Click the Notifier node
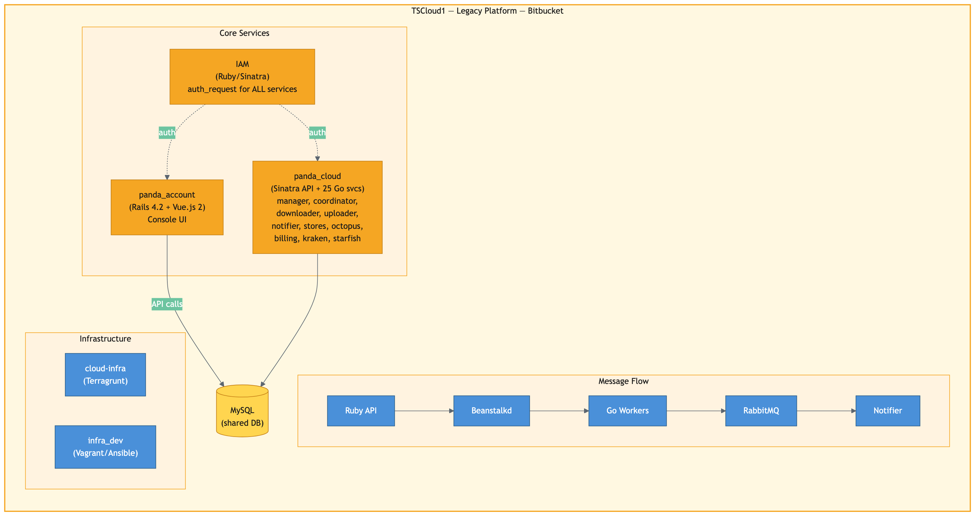 pos(887,411)
